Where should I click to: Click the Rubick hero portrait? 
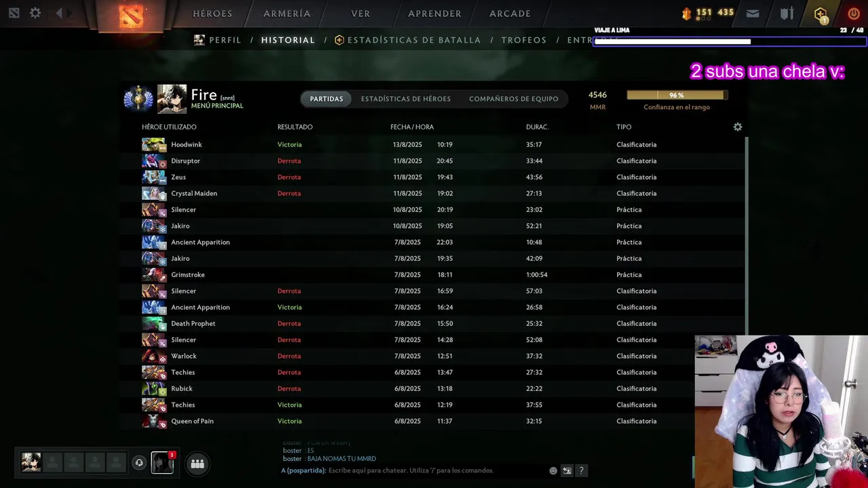tap(154, 388)
